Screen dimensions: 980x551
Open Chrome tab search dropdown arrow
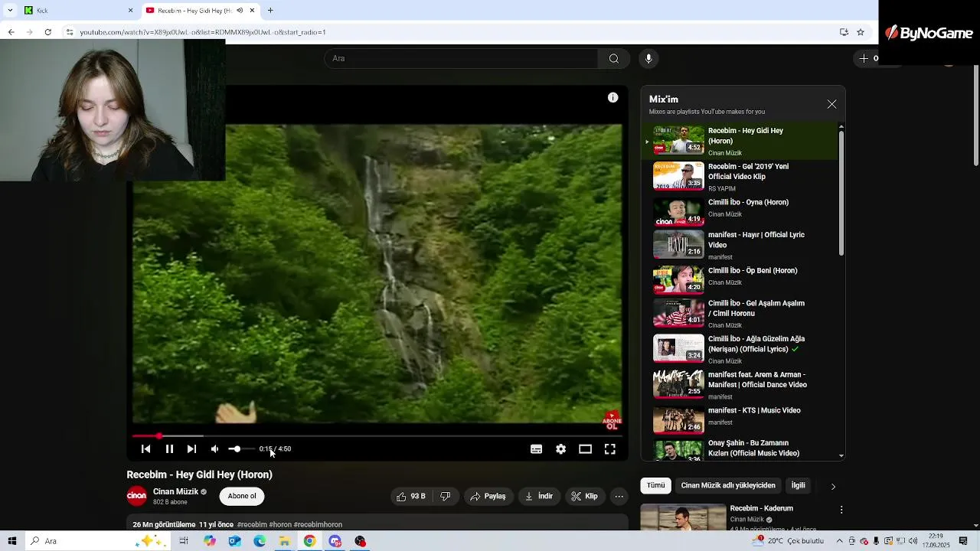coord(10,10)
